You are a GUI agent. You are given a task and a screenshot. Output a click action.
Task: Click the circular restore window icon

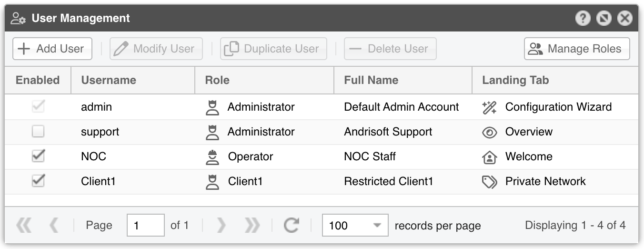604,19
